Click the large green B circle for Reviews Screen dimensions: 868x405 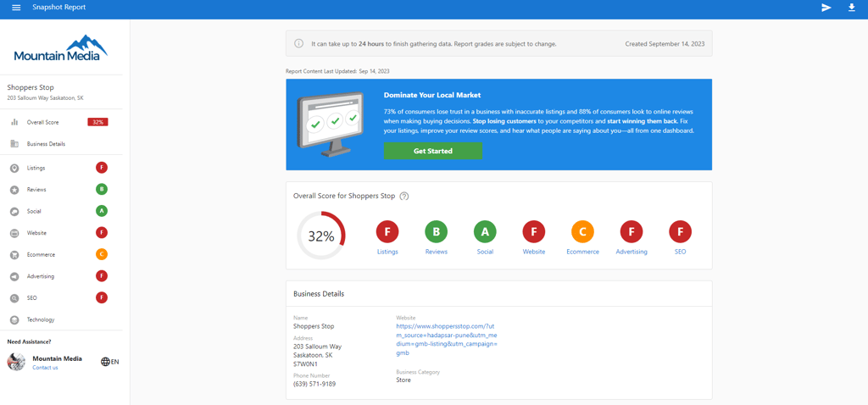coord(437,232)
